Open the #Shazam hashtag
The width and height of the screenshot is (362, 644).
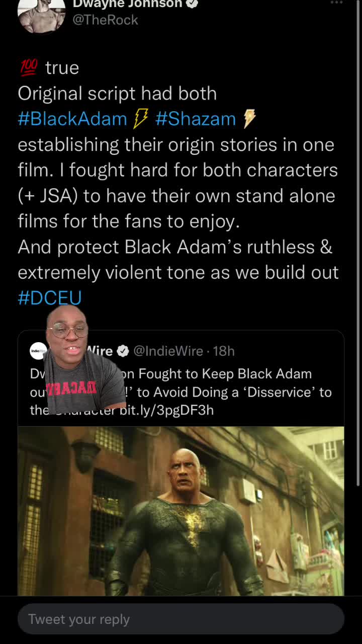[x=196, y=119]
